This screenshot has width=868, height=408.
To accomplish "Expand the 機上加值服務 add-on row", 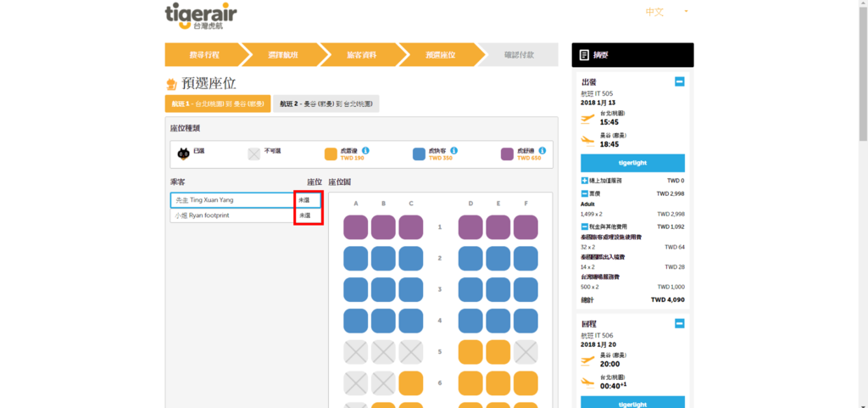I will click(x=584, y=181).
